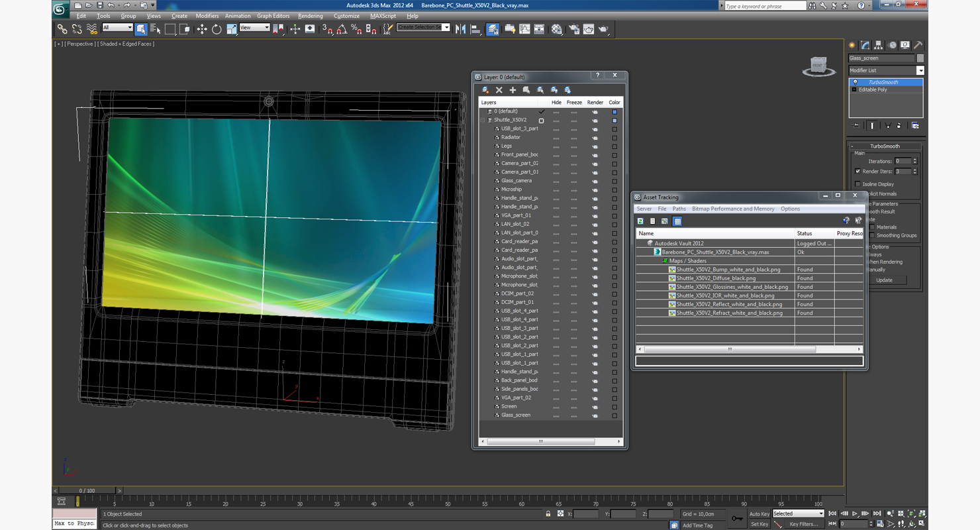Click the Render Production teapot icon

pos(603,29)
